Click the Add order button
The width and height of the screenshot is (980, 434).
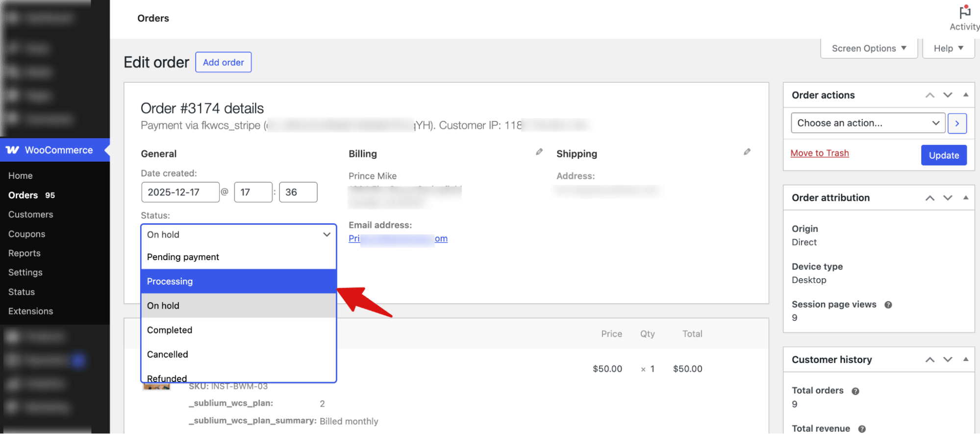[223, 62]
